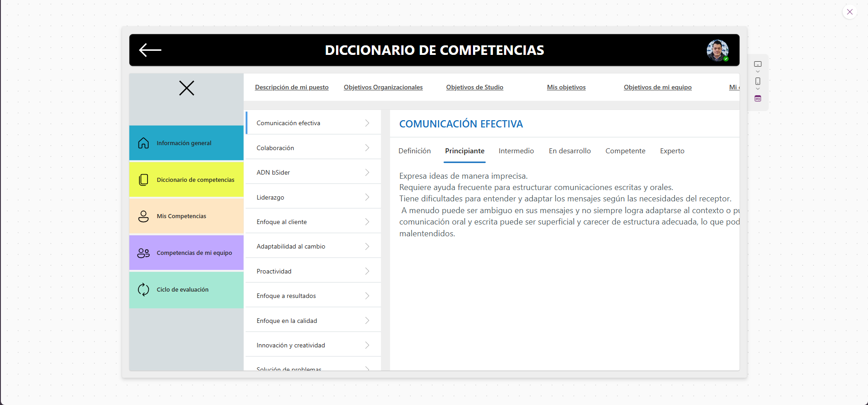
Task: Click the cycle icon beside Ciclo de evaluación
Action: [143, 289]
